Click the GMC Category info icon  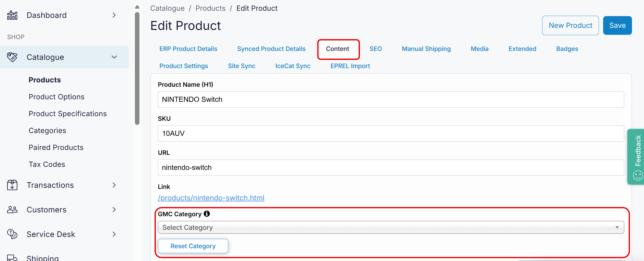tap(207, 214)
